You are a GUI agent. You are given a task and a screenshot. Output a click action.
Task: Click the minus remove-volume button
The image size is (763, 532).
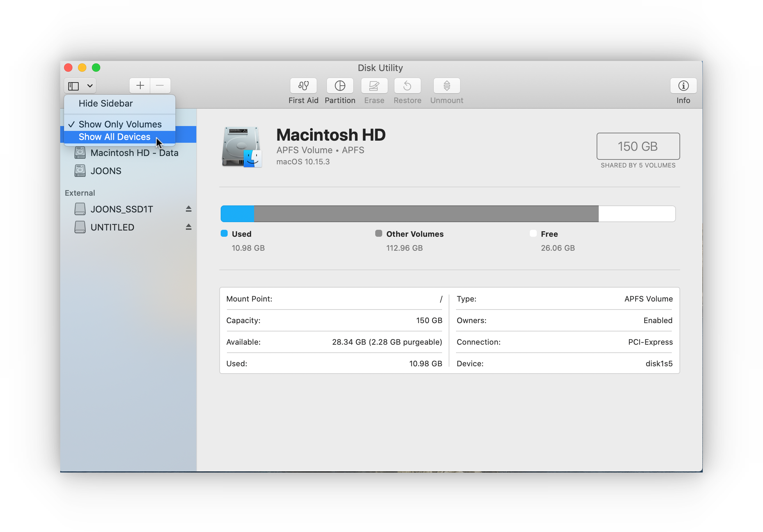pos(160,86)
